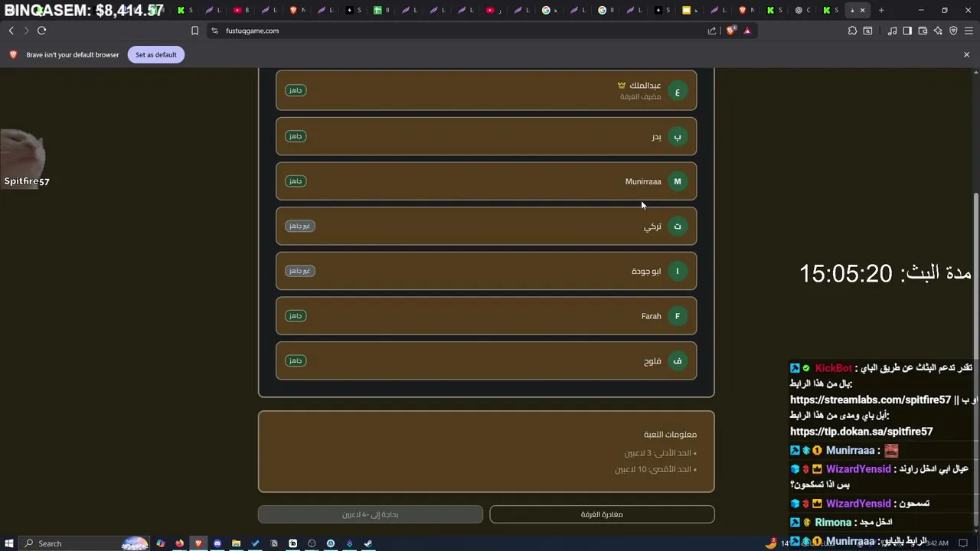Toggle the browser sidebar panel icon
Image resolution: width=980 pixels, height=551 pixels.
[x=907, y=31]
